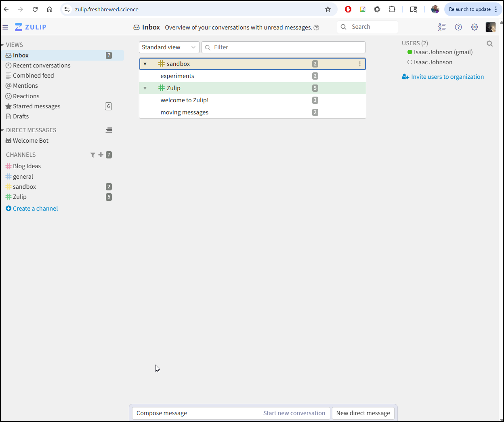Image resolution: width=504 pixels, height=422 pixels.
Task: Click the browser address bar URL
Action: (x=107, y=9)
